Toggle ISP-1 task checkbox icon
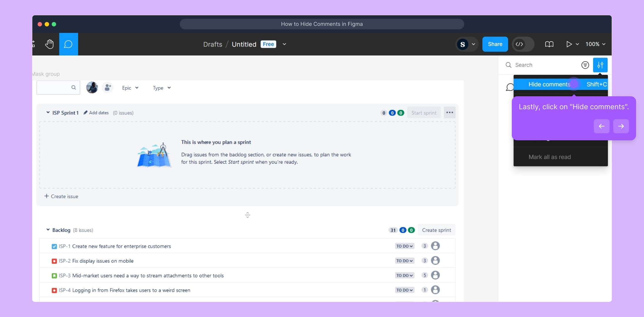644x317 pixels. tap(54, 246)
